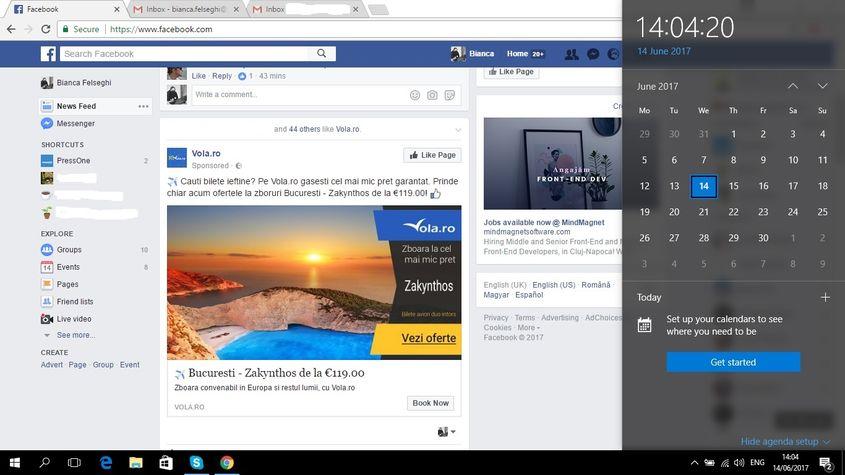This screenshot has height=475, width=845.
Task: Switch to the second Gmail Inbox tab
Action: [x=300, y=9]
